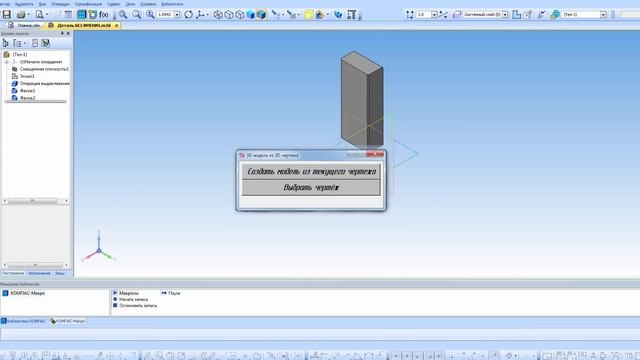Open the Библиотеки menu

click(172, 4)
